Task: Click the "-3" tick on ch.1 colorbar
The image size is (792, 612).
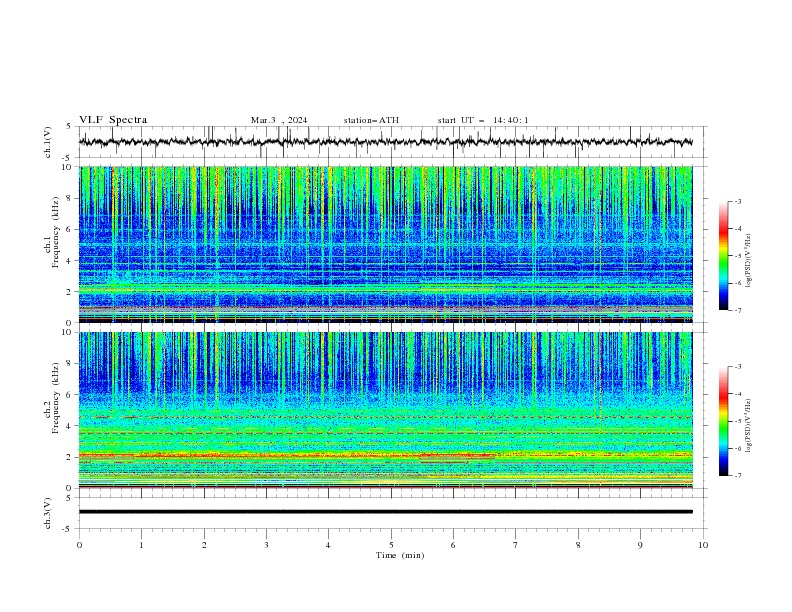Action: (x=738, y=201)
